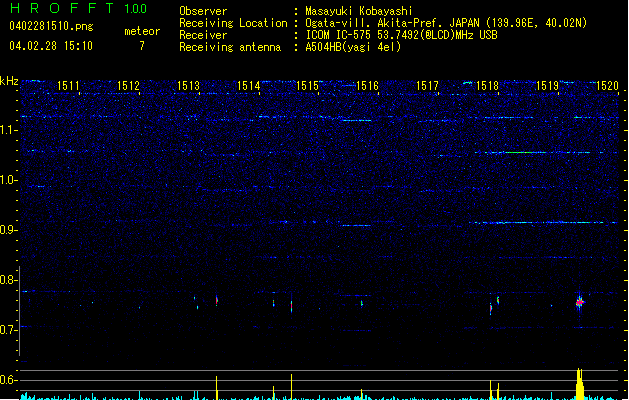Click receiver text ICOM IC-575 53.7492 MHz USB
Screen dimensions: 629x400
(402, 35)
